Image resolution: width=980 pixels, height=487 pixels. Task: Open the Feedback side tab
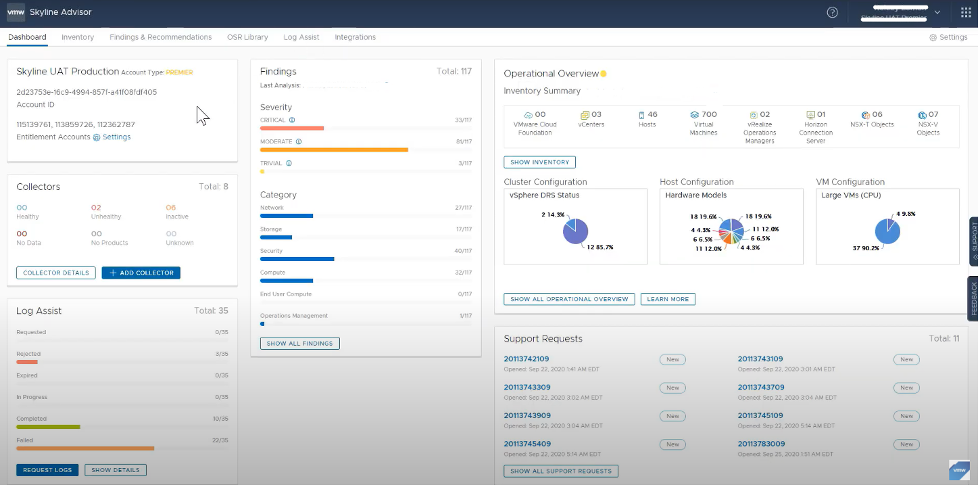click(x=974, y=299)
